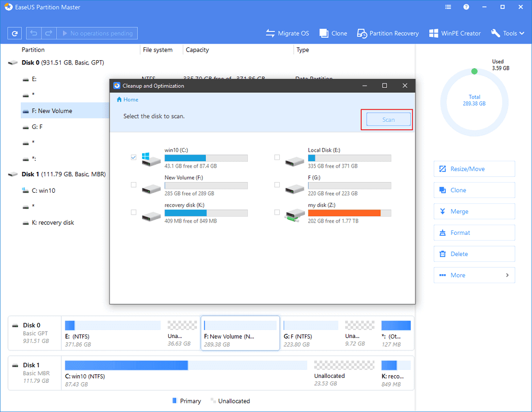
Task: Check the recovery disk (K:) checkbox
Action: [x=134, y=212]
